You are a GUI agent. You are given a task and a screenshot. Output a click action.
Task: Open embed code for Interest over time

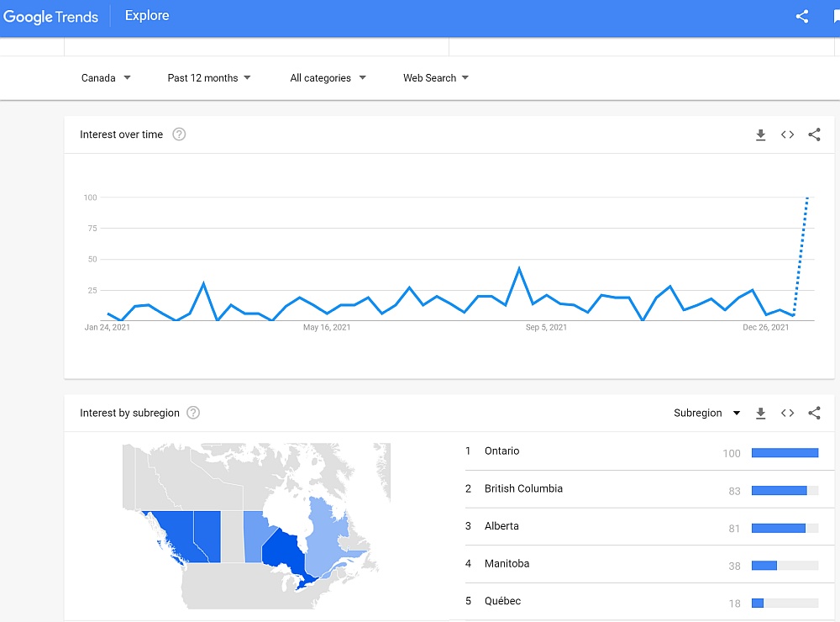(x=787, y=134)
